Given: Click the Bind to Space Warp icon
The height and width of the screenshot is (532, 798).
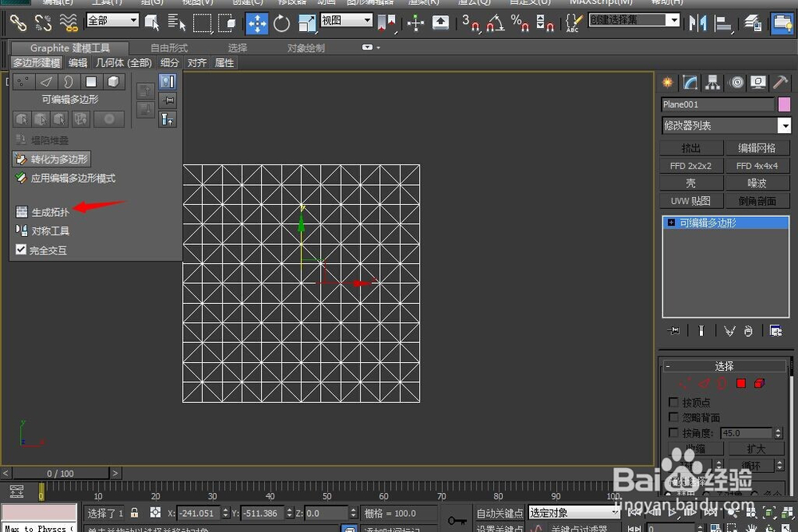Looking at the screenshot, I should click(68, 23).
